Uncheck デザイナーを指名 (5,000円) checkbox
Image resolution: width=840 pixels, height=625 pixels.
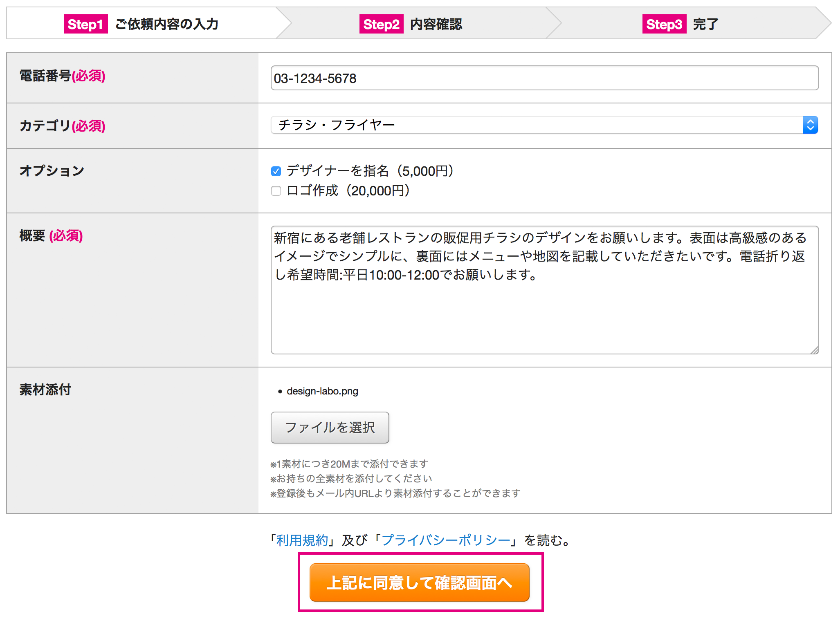pos(276,171)
